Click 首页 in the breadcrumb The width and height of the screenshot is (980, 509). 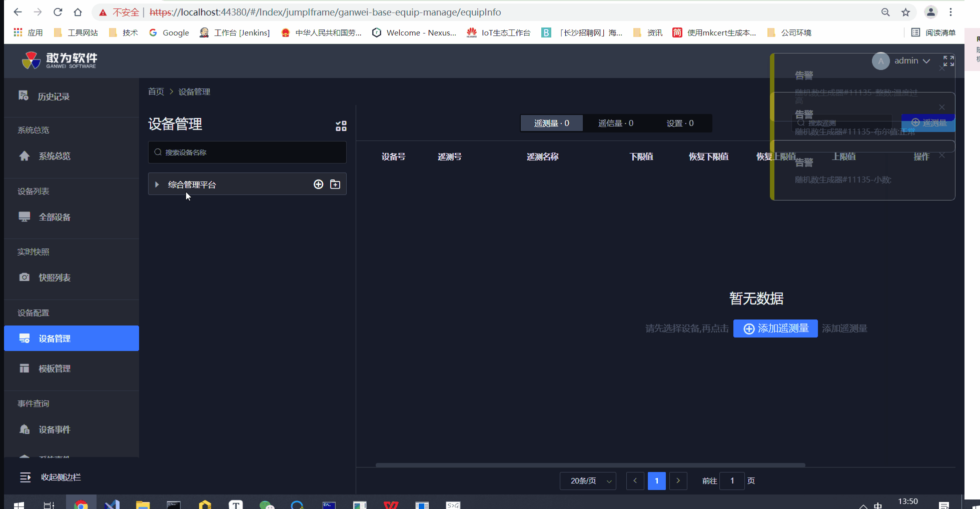point(156,91)
